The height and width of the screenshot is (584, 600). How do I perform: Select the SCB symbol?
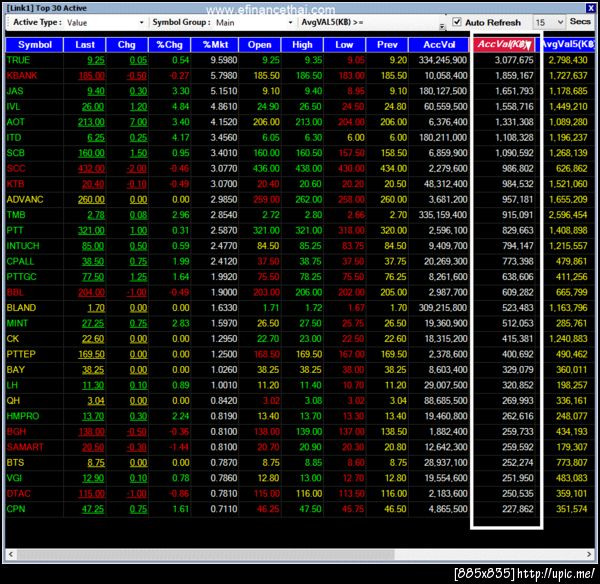[x=16, y=153]
